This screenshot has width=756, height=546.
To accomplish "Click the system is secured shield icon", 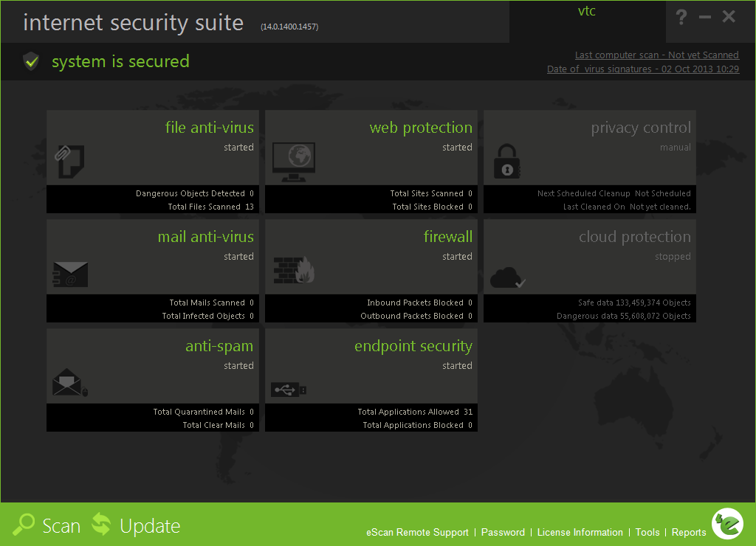I will [x=30, y=61].
